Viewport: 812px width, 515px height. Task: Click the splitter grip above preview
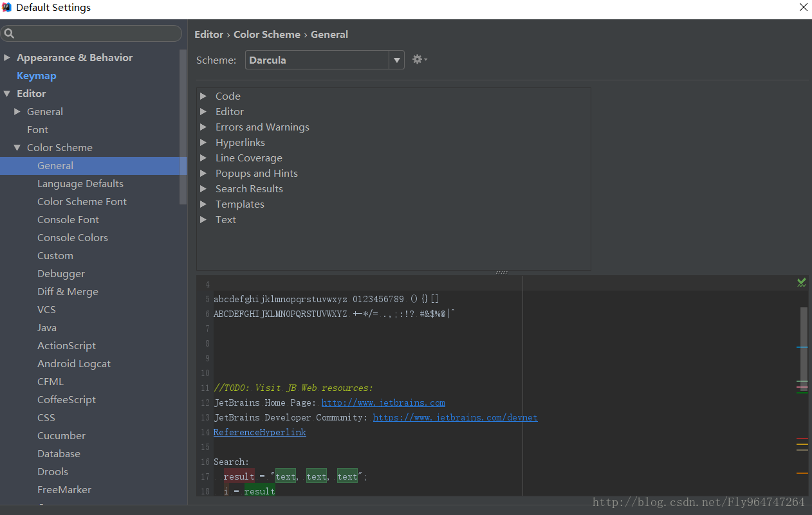502,273
